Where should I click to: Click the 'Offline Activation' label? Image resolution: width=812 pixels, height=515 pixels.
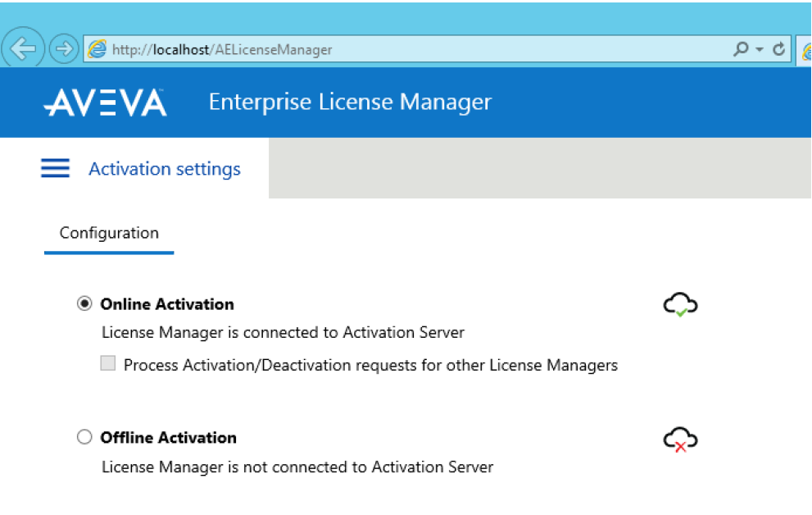(x=168, y=438)
